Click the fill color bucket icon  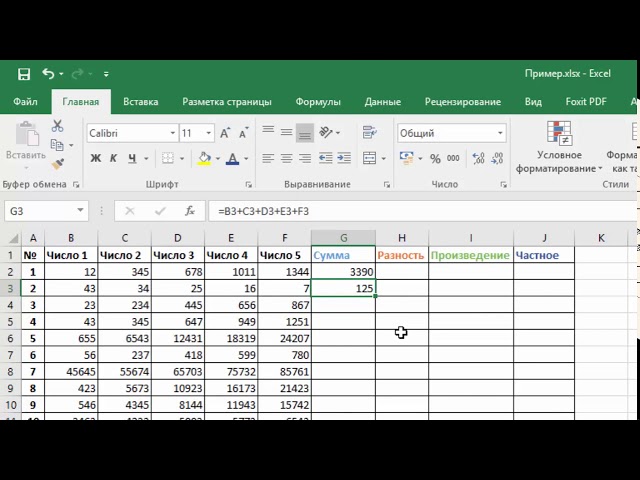204,159
